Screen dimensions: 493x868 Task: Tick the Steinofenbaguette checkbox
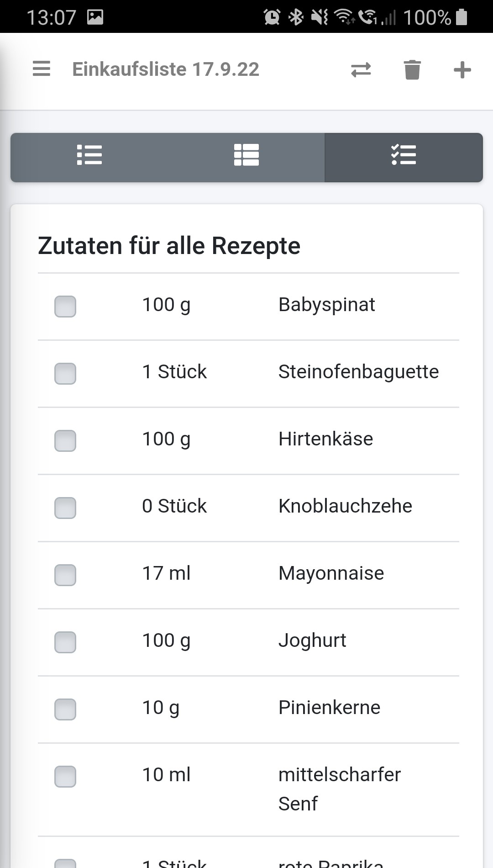[65, 373]
